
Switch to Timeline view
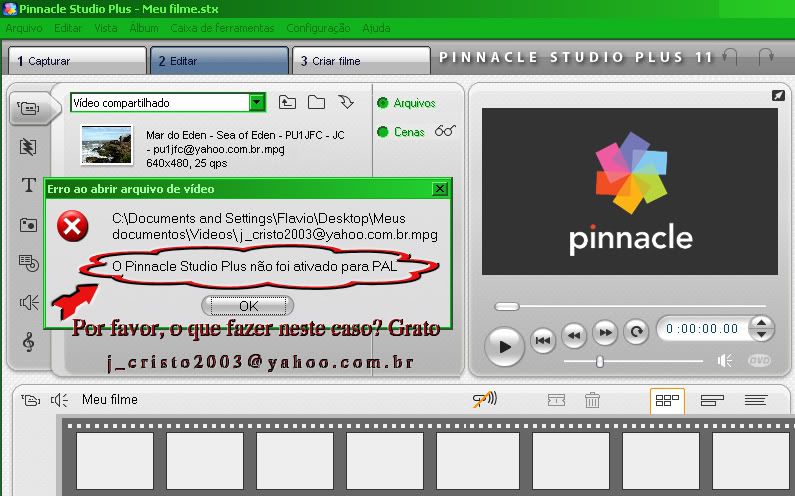tap(712, 401)
